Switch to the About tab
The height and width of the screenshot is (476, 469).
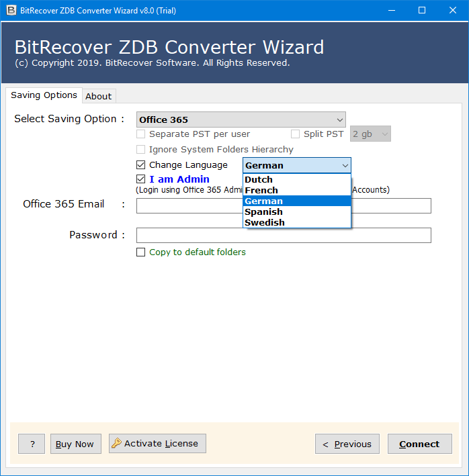pyautogui.click(x=98, y=96)
